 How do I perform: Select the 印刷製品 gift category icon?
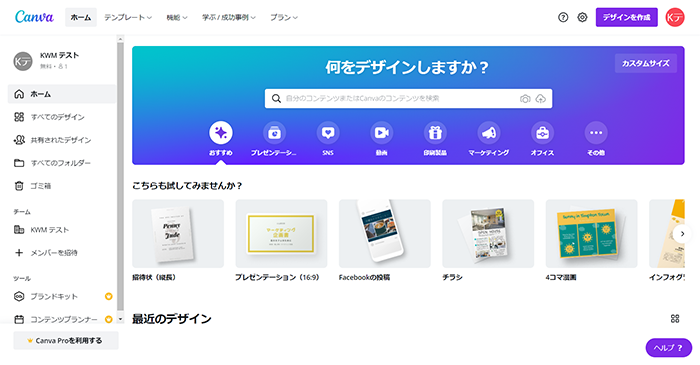[x=435, y=133]
